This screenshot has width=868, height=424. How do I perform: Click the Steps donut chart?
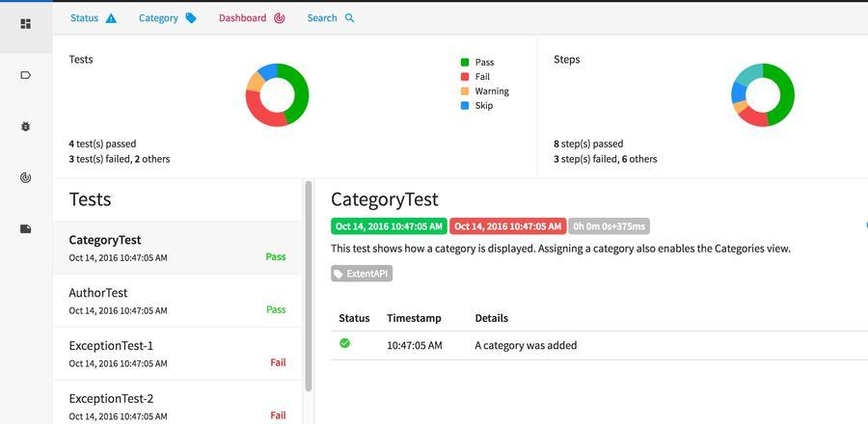tap(763, 95)
